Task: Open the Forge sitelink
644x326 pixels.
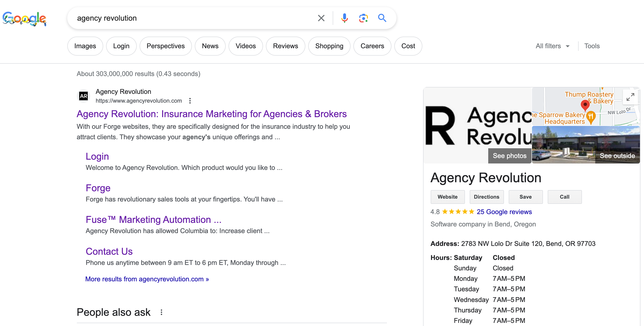Action: point(98,188)
